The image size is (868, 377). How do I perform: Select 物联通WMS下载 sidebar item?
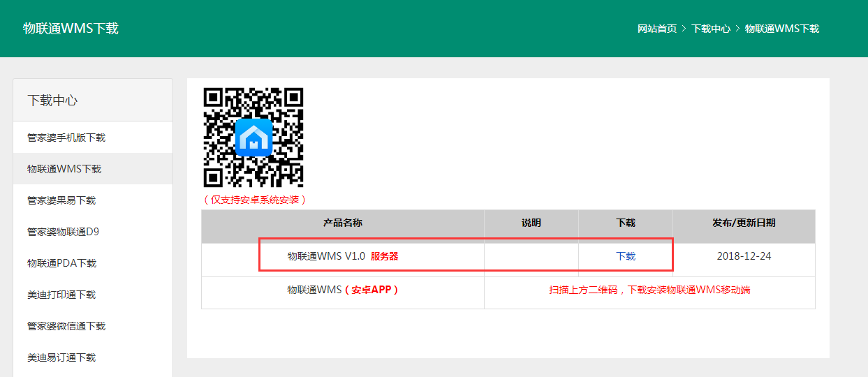click(x=93, y=169)
